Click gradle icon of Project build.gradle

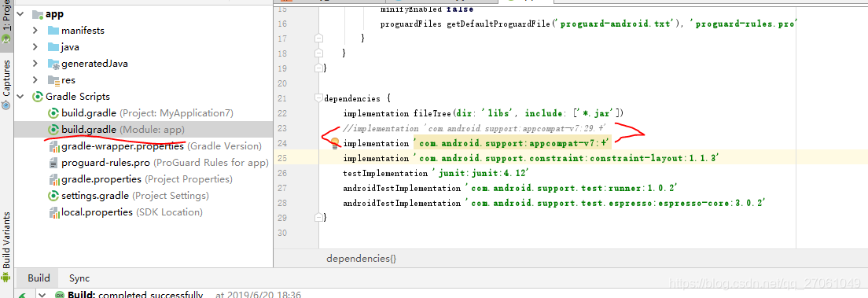coord(53,113)
